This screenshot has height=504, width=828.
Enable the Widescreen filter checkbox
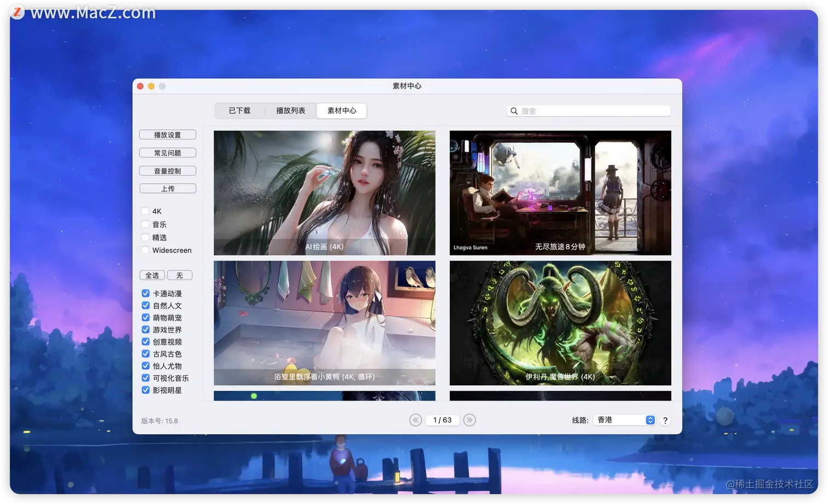point(145,250)
